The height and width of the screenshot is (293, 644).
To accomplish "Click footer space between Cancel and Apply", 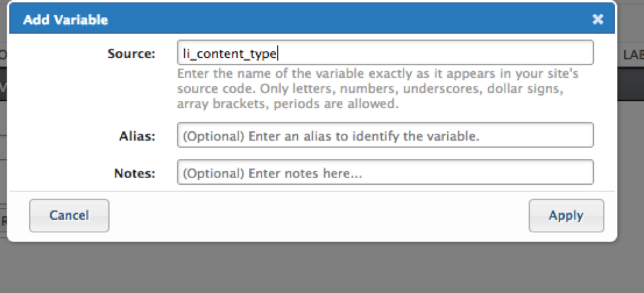I will pyautogui.click(x=317, y=215).
